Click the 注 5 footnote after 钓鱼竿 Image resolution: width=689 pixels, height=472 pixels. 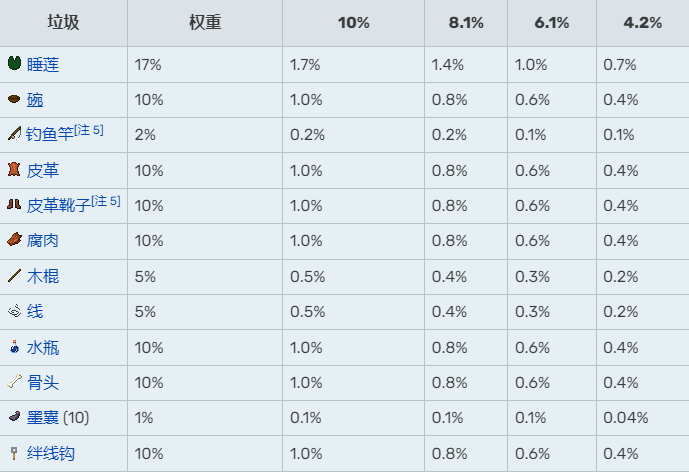tap(89, 130)
